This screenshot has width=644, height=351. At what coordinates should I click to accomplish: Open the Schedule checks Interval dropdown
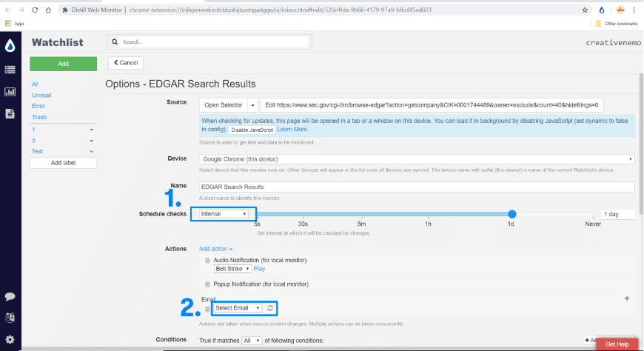tap(224, 214)
